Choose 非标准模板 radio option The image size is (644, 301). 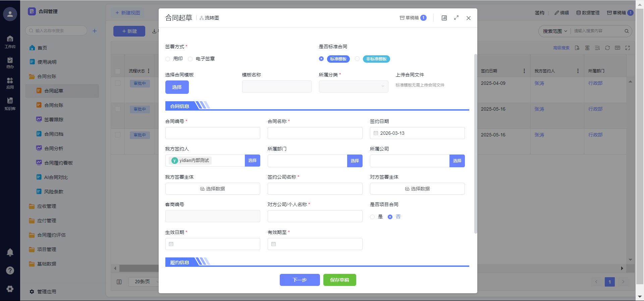point(357,59)
